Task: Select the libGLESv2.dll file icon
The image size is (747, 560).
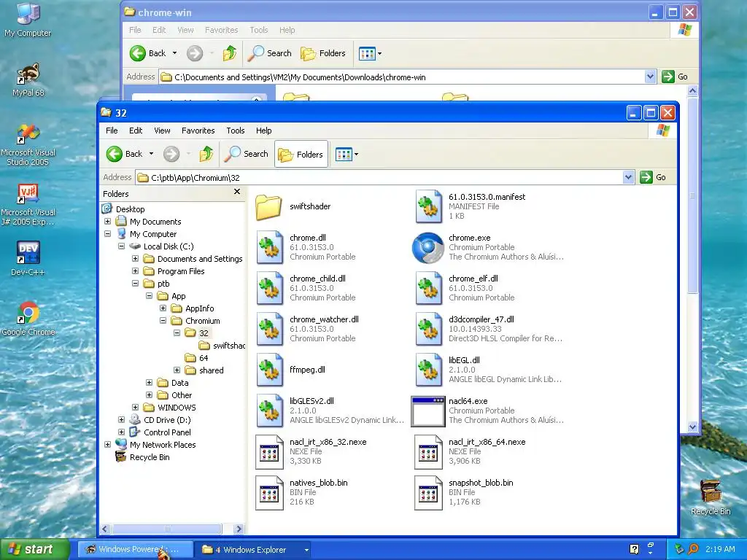Action: 270,411
